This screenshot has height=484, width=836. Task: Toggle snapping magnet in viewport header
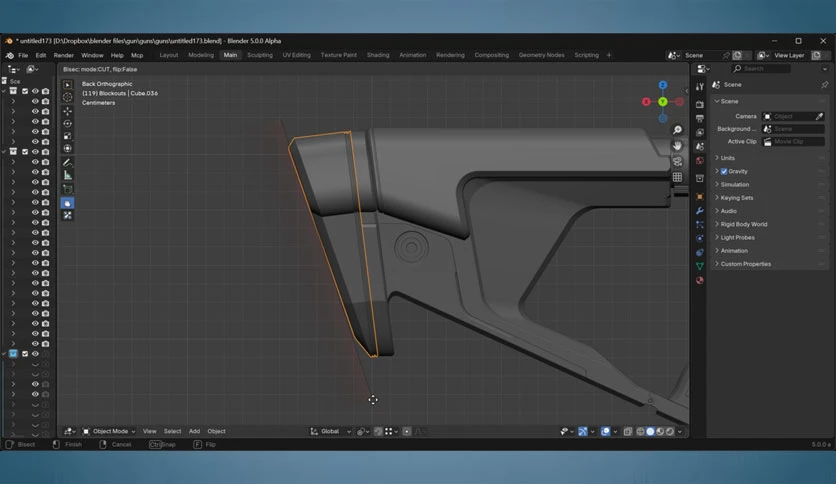coord(379,431)
